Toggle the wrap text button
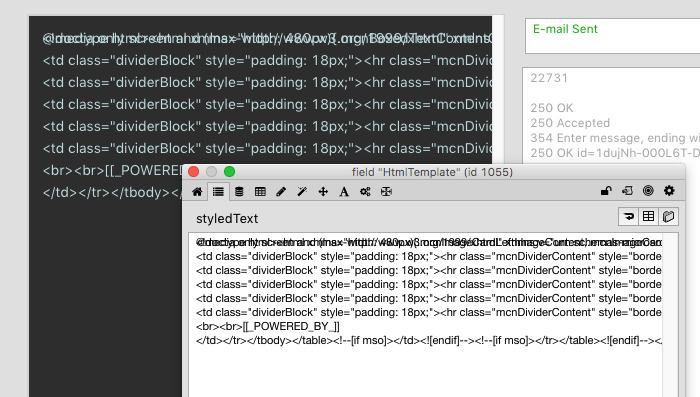This screenshot has width=700, height=397. (629, 217)
